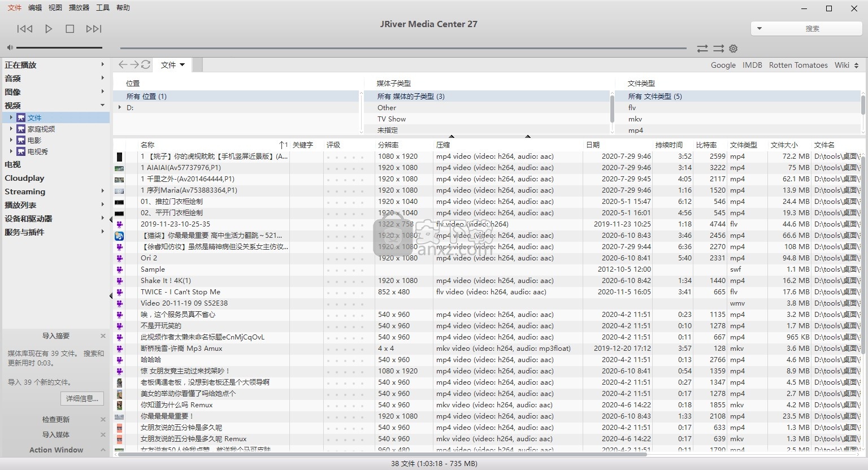Mute audio with the speaker icon
The width and height of the screenshot is (868, 470).
(x=10, y=48)
